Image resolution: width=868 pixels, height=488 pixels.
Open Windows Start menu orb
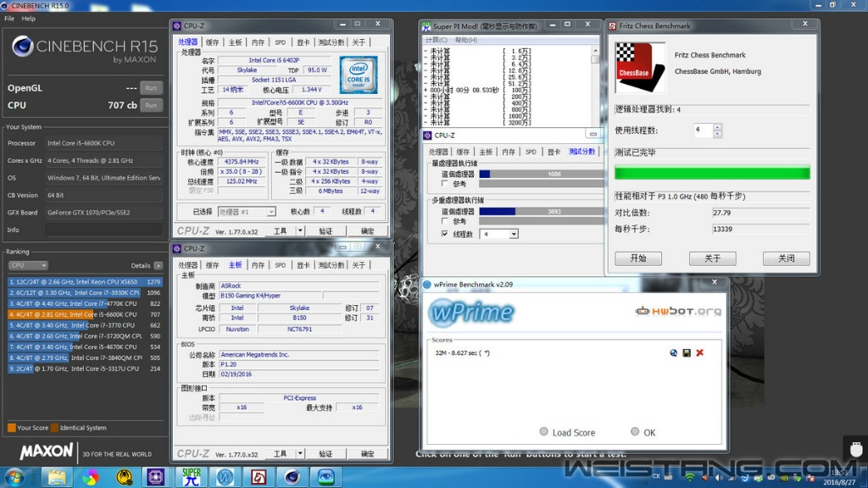coord(14,477)
